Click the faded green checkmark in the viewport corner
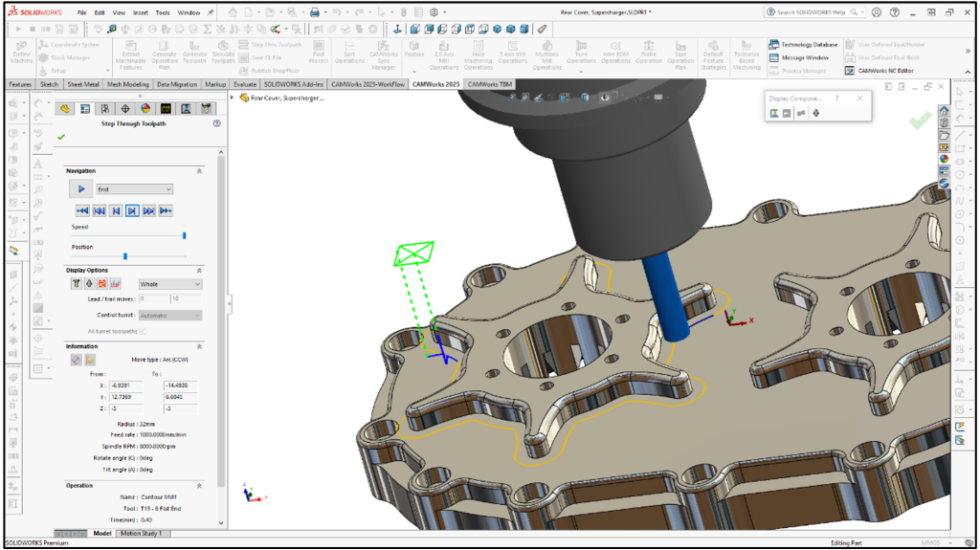This screenshot has height=550, width=980. pyautogui.click(x=920, y=120)
